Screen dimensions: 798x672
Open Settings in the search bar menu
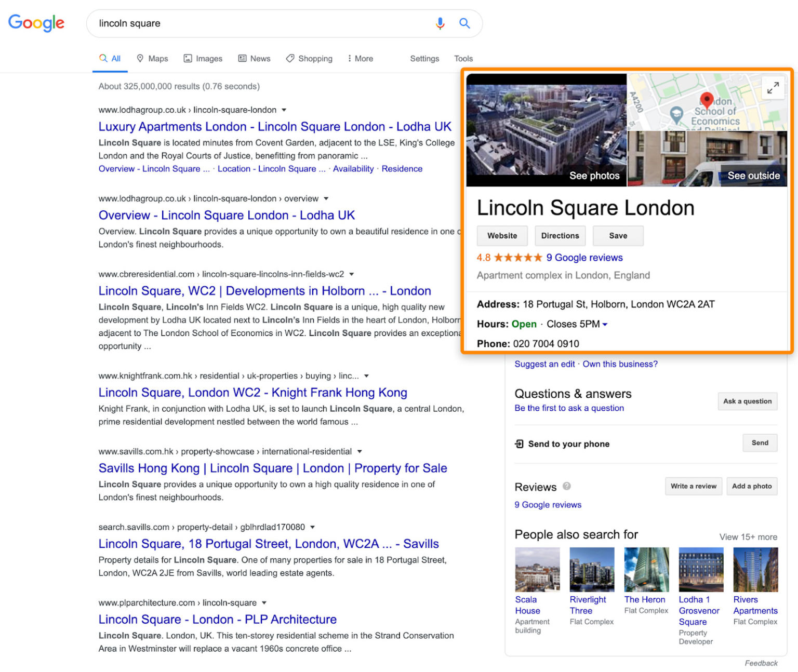[x=424, y=59]
